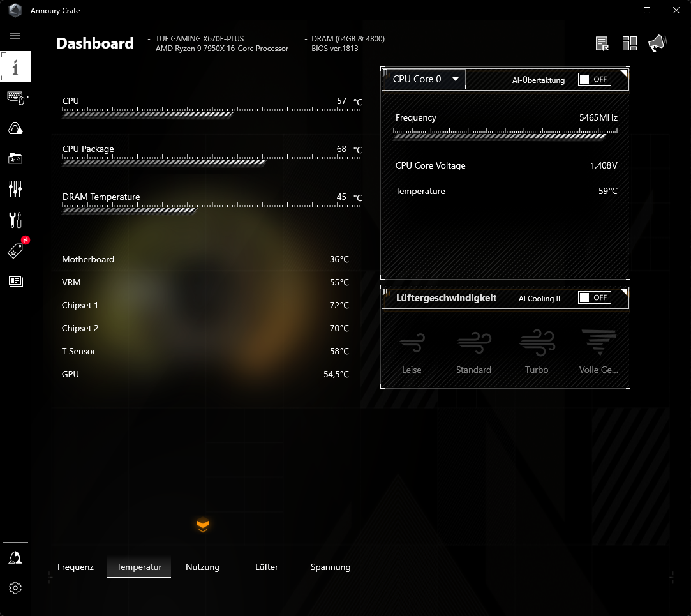The width and height of the screenshot is (691, 616).
Task: Click the DRAM (64GB & 4800) text
Action: pos(348,39)
